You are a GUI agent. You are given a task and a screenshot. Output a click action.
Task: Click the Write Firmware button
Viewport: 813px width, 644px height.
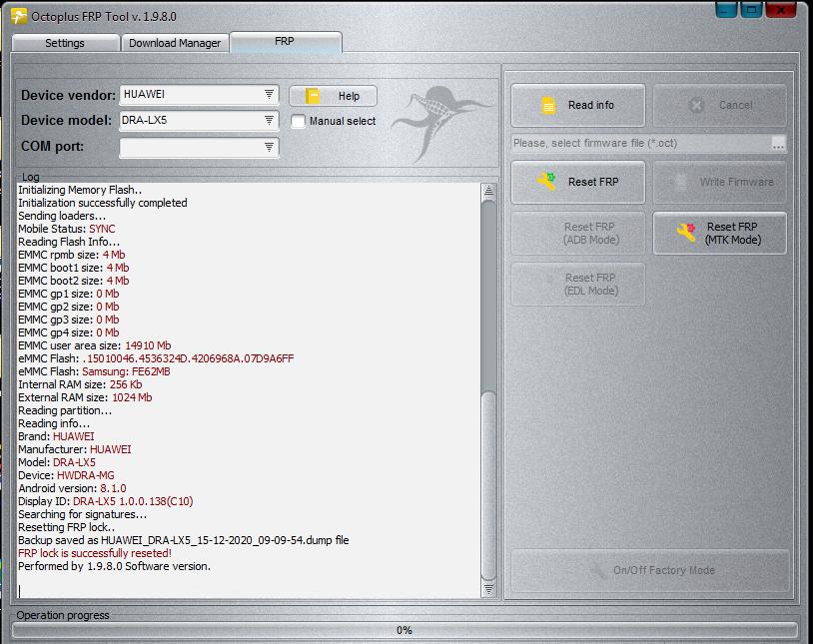pyautogui.click(x=720, y=182)
